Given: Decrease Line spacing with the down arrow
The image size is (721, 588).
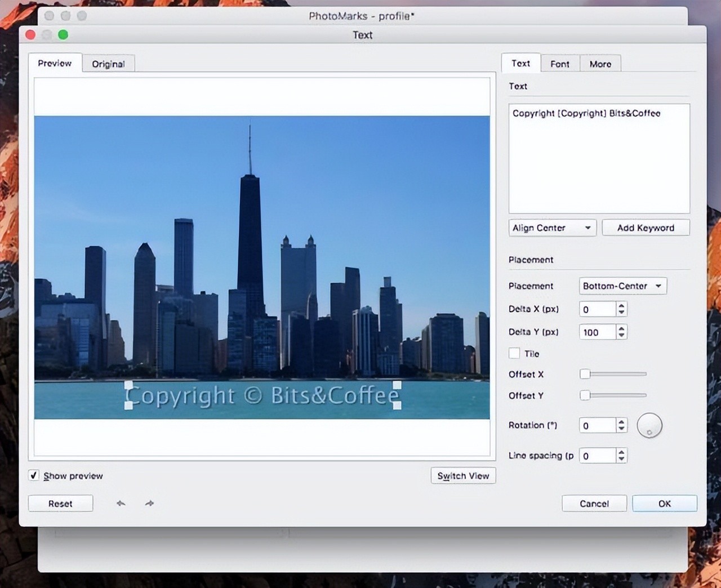Looking at the screenshot, I should tap(621, 459).
